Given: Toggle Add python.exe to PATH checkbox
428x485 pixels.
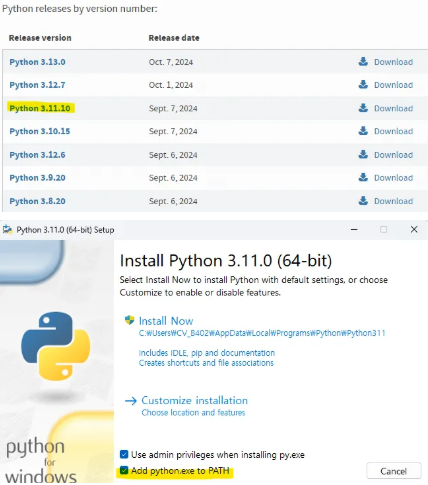Looking at the screenshot, I should coord(124,470).
